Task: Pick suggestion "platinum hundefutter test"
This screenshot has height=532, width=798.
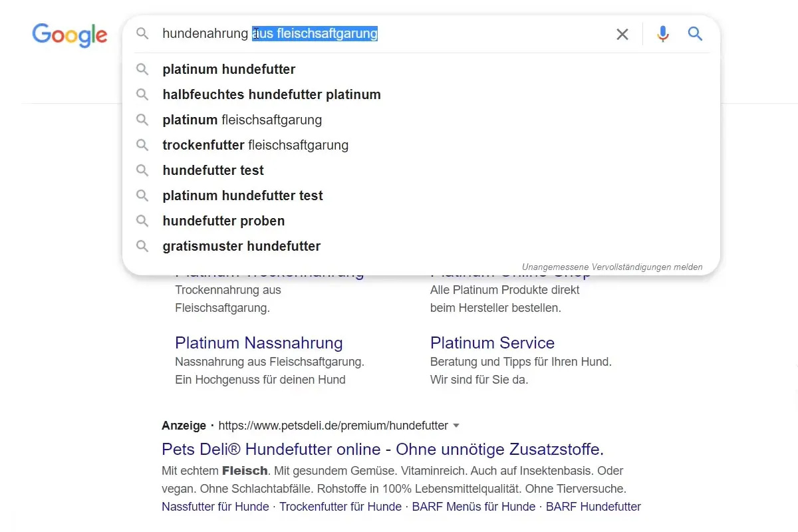Action: [x=243, y=196]
